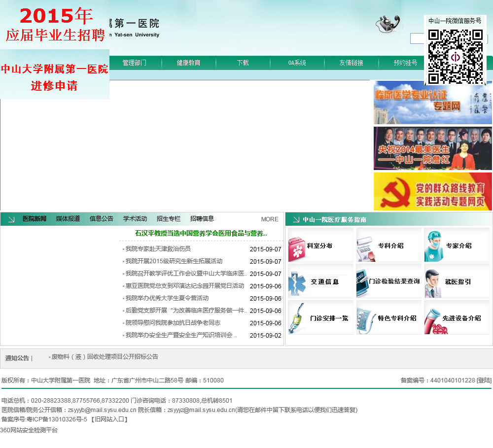Switch to the 招生专栏 tab
The height and width of the screenshot is (448, 493).
tap(169, 219)
